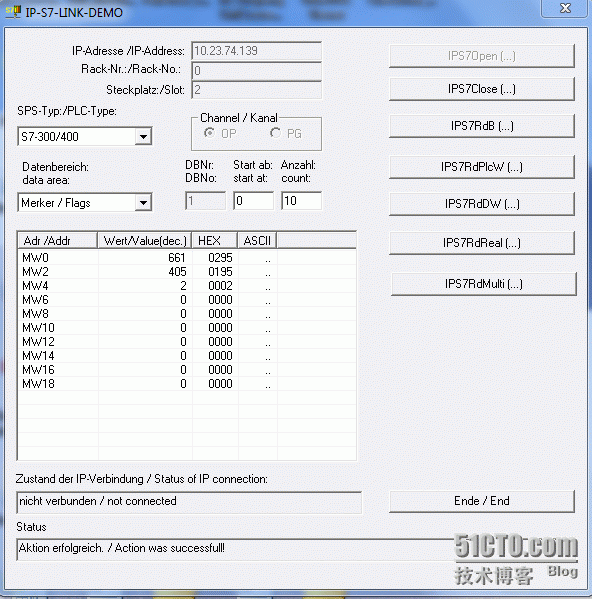Select the PG channel radio button
Screen dimensions: 592x599
click(275, 133)
